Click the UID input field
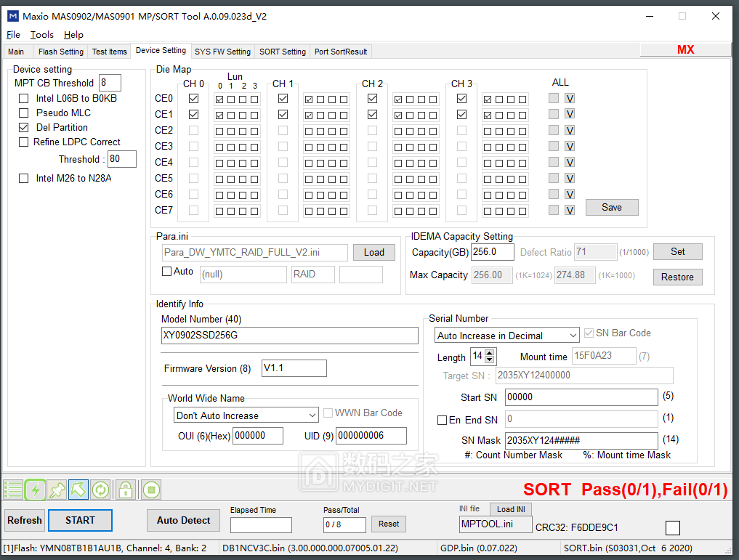Image resolution: width=739 pixels, height=560 pixels. 371,436
